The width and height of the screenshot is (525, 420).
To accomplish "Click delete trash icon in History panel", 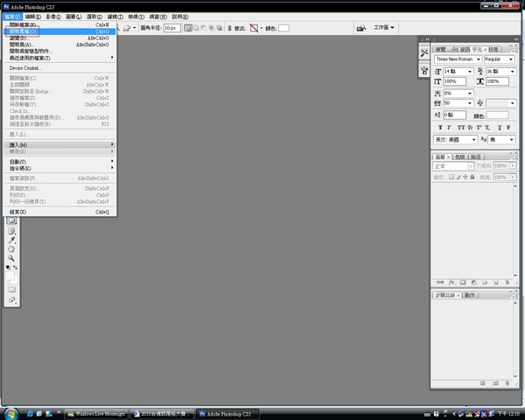I will click(507, 383).
